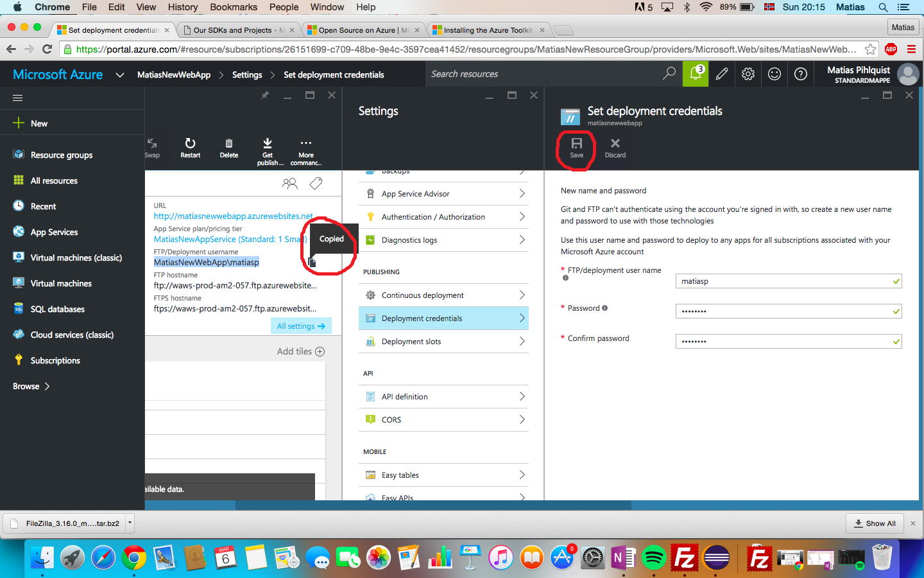924x578 pixels.
Task: Get publish profile
Action: [268, 151]
